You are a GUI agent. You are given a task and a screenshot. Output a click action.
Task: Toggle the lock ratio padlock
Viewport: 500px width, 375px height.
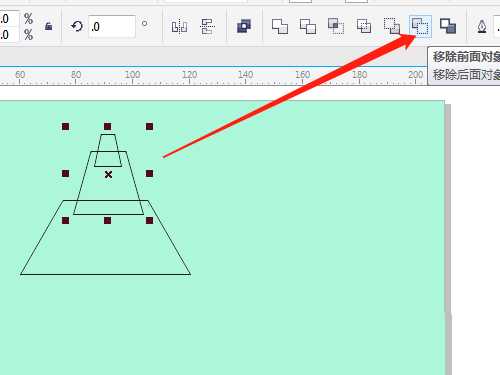click(48, 26)
